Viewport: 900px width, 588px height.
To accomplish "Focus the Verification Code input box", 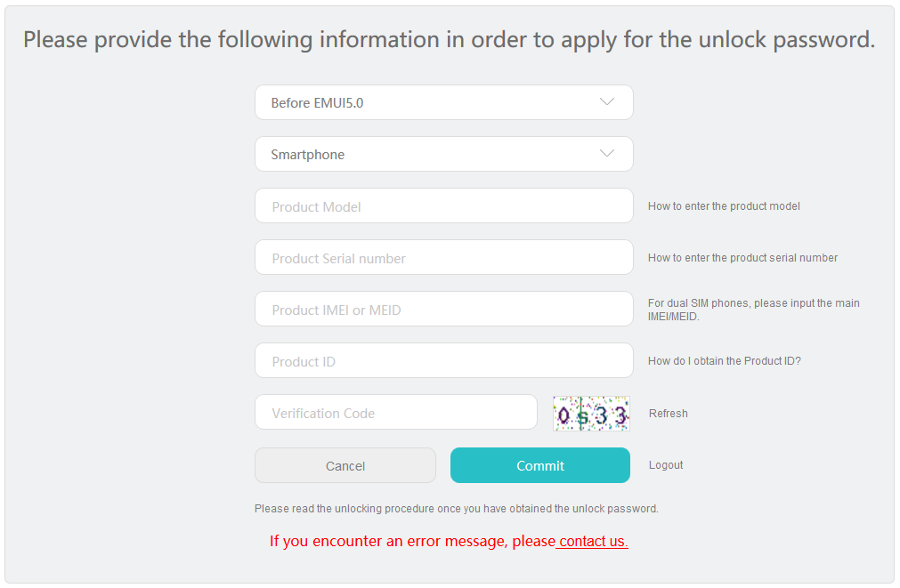I will pyautogui.click(x=395, y=413).
